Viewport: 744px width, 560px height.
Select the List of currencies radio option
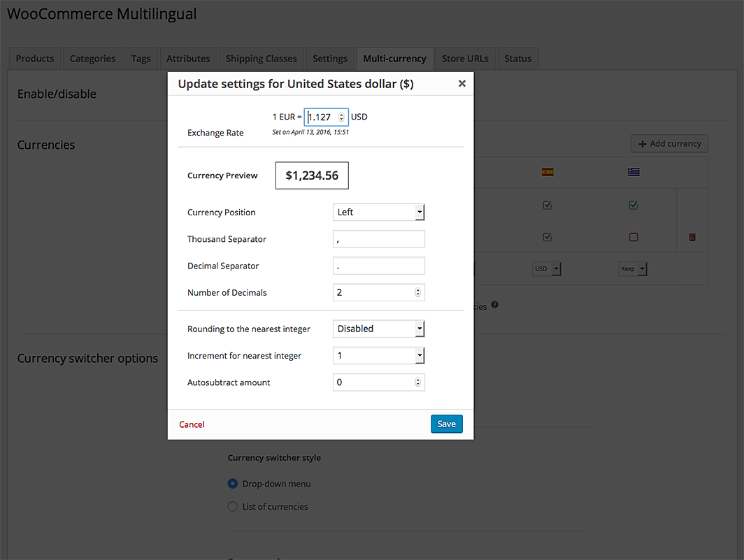233,507
